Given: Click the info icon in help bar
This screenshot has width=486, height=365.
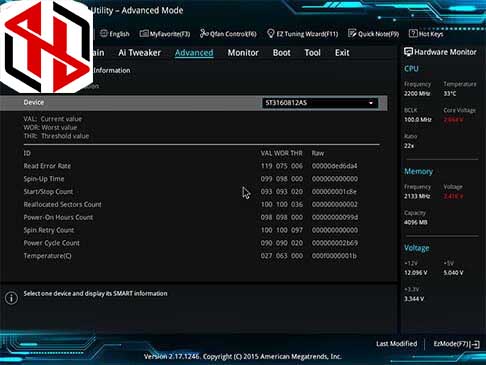Looking at the screenshot, I should (x=12, y=298).
